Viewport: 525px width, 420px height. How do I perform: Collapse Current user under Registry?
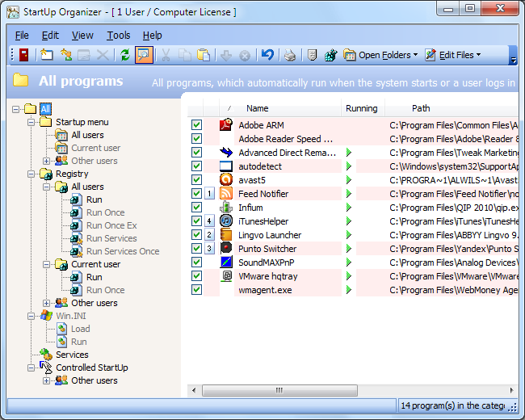pos(47,265)
